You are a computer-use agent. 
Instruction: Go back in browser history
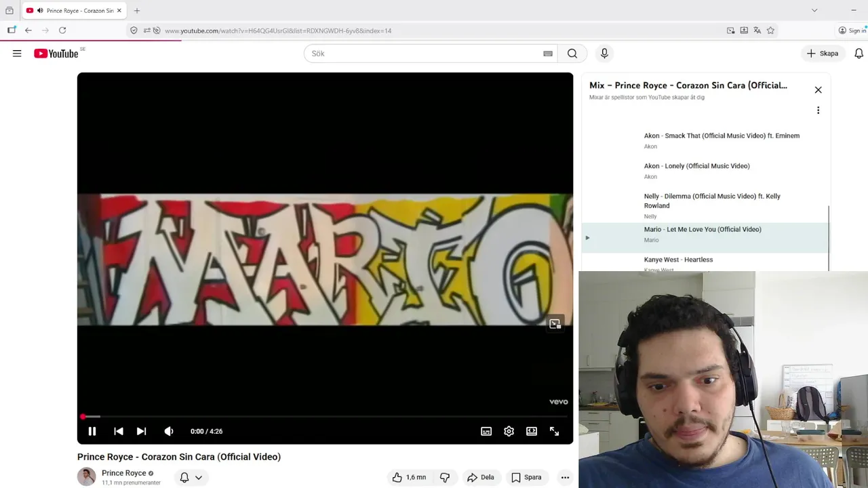point(28,30)
